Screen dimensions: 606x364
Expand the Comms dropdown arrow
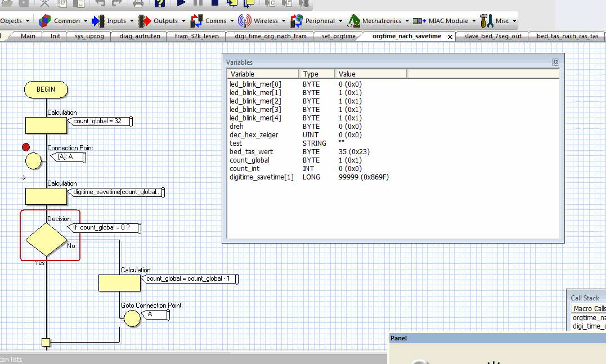tap(232, 21)
